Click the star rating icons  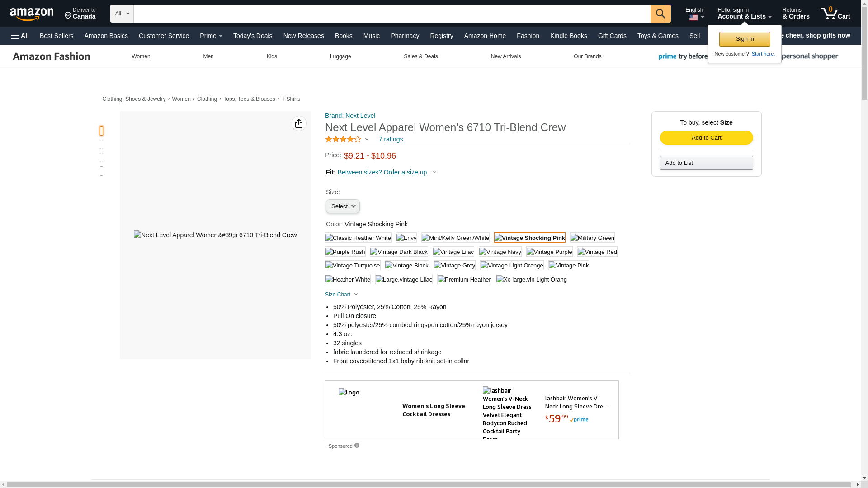coord(343,139)
